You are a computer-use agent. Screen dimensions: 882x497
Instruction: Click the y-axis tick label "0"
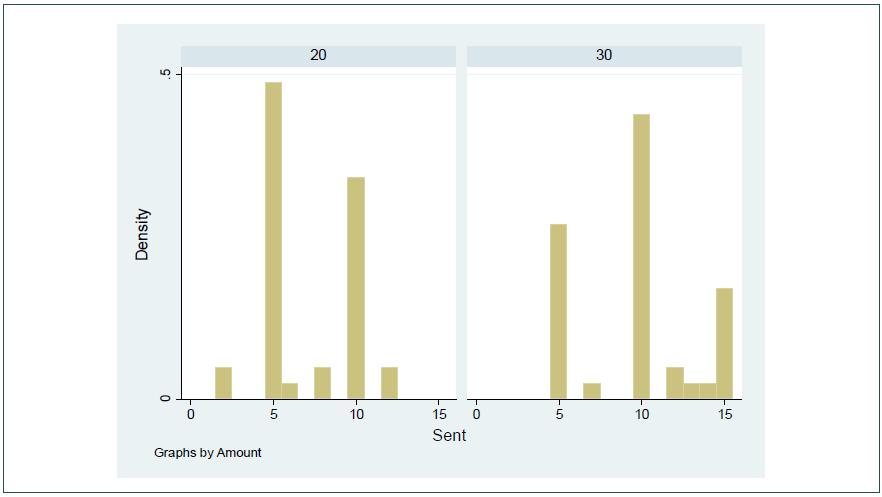click(166, 399)
